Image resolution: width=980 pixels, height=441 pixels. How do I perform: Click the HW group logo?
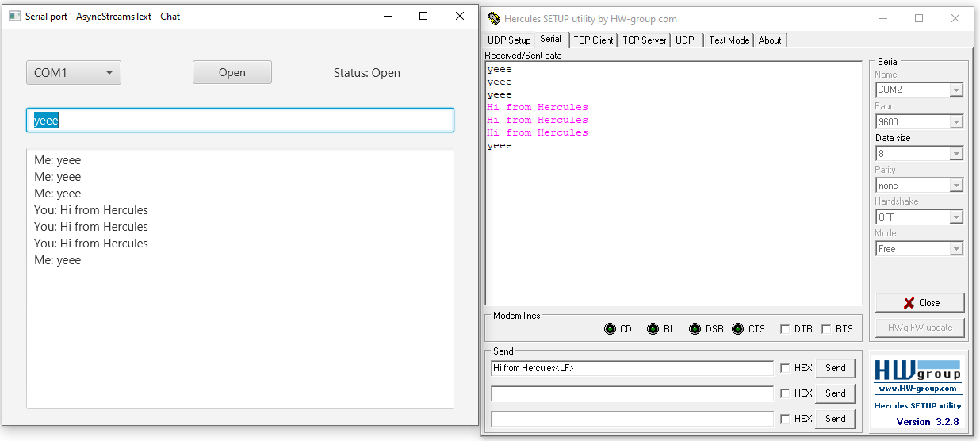917,370
